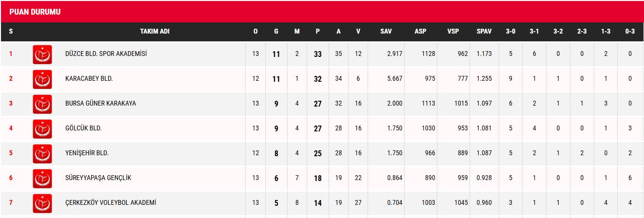Click the Bursa Güner Karakaya team logo

pos(42,104)
